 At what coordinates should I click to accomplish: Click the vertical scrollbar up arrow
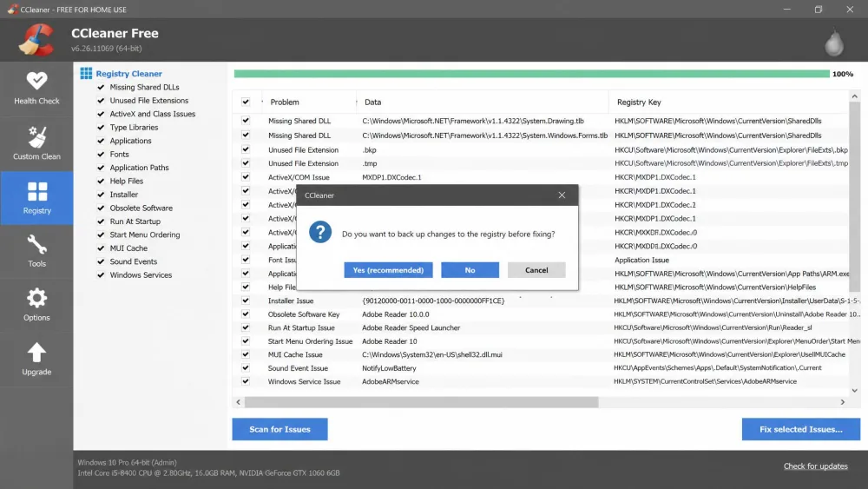click(x=854, y=96)
